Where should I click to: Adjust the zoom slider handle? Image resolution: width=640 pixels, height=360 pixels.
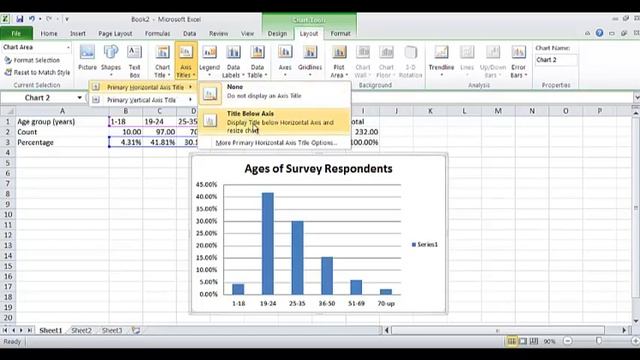tap(599, 341)
